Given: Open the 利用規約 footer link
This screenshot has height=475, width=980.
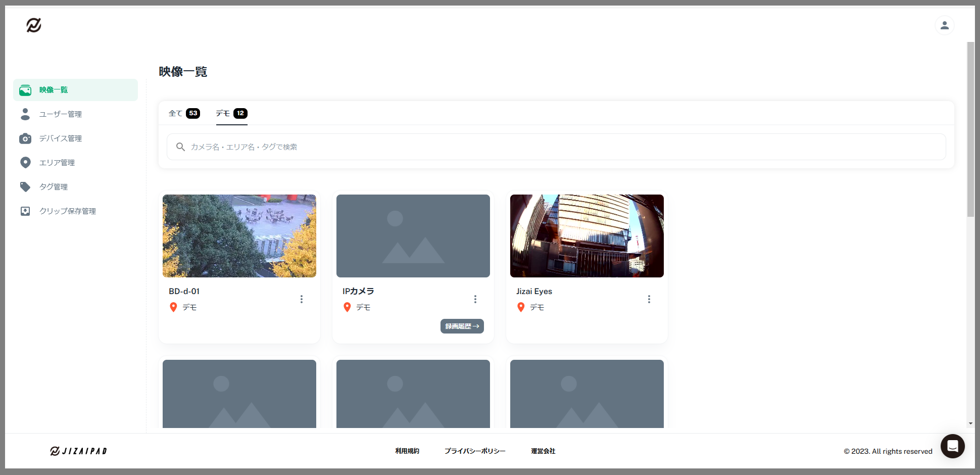Looking at the screenshot, I should click(x=407, y=451).
